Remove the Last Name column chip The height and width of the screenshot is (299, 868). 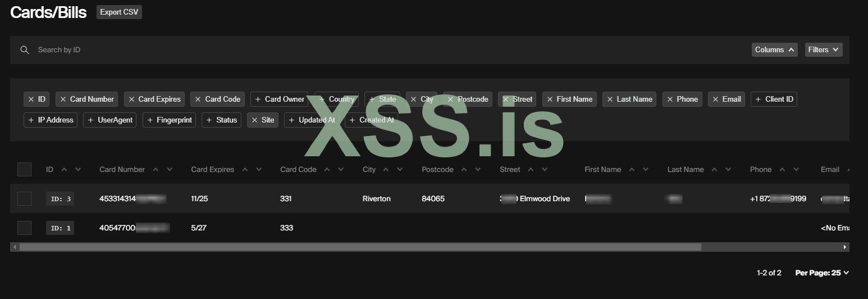pyautogui.click(x=629, y=99)
